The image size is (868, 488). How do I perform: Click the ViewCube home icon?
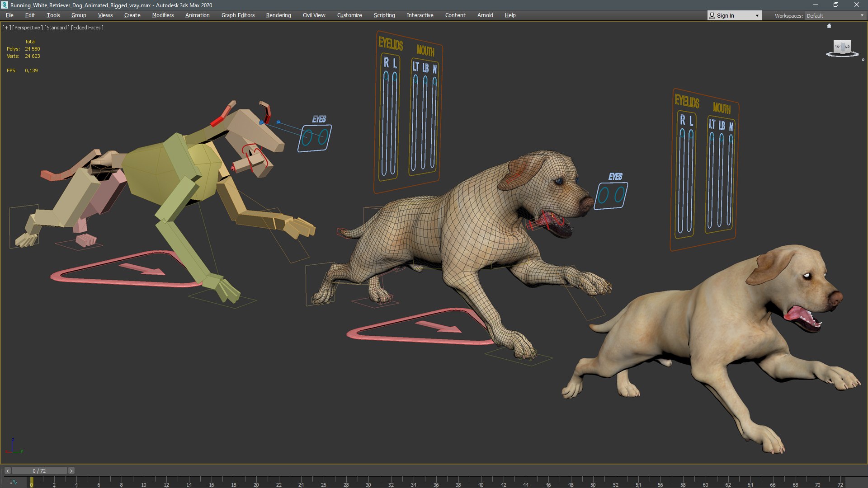pyautogui.click(x=829, y=26)
